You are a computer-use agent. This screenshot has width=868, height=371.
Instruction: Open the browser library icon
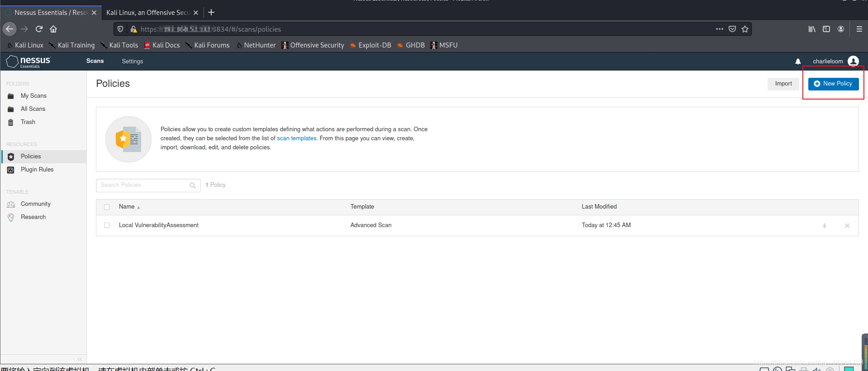pos(812,29)
